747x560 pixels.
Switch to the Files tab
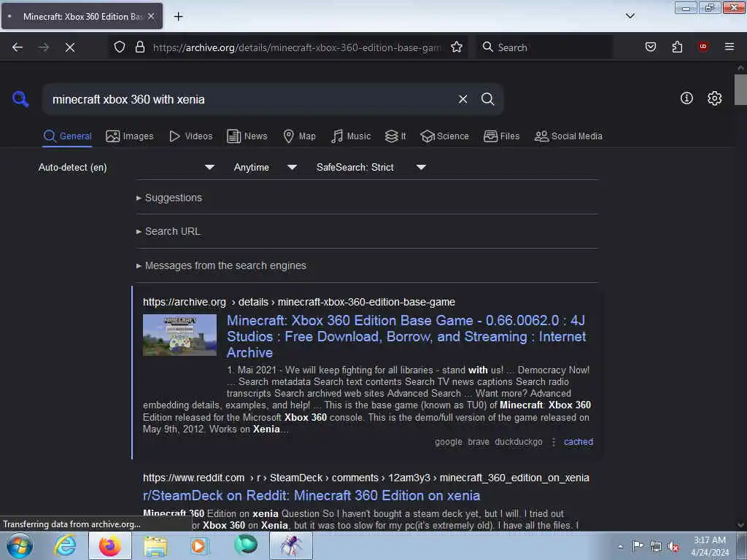click(x=501, y=136)
